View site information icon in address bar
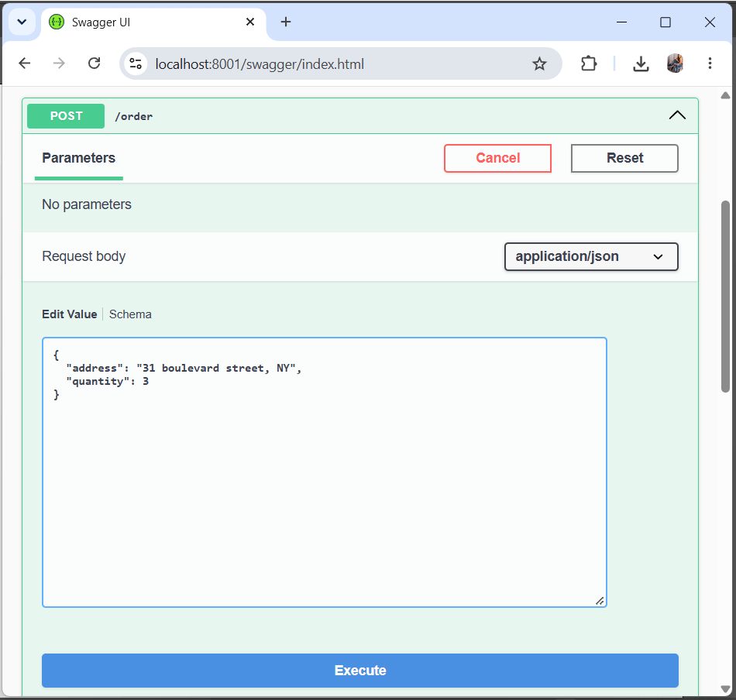This screenshot has width=736, height=700. click(136, 63)
